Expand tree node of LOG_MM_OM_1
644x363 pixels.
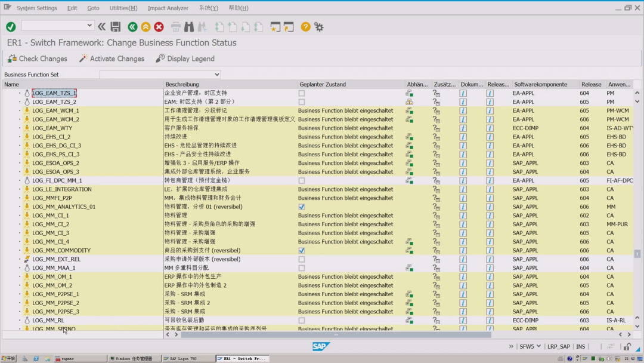(x=19, y=276)
